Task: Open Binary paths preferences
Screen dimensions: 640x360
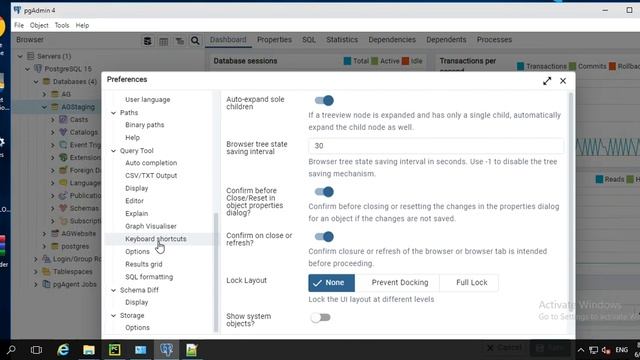Action: pyautogui.click(x=144, y=125)
